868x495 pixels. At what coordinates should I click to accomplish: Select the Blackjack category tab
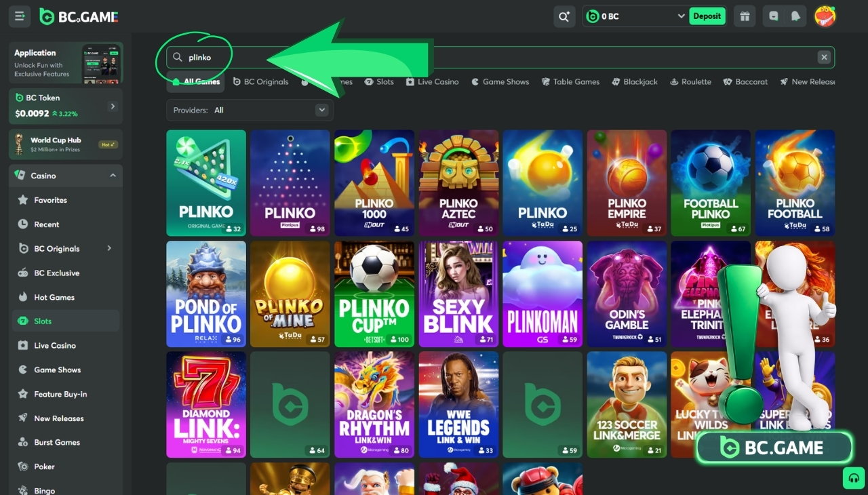click(635, 82)
